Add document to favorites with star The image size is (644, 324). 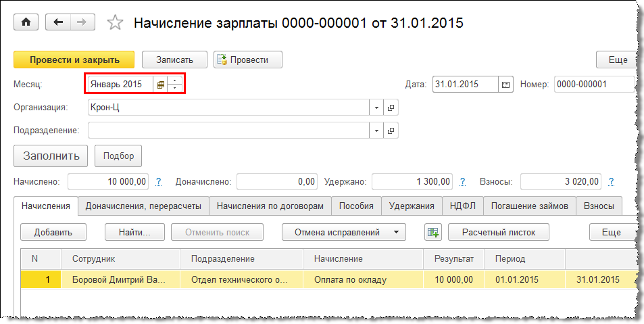[115, 22]
